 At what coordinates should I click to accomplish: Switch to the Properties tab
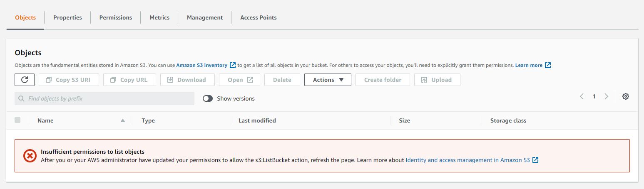(67, 17)
